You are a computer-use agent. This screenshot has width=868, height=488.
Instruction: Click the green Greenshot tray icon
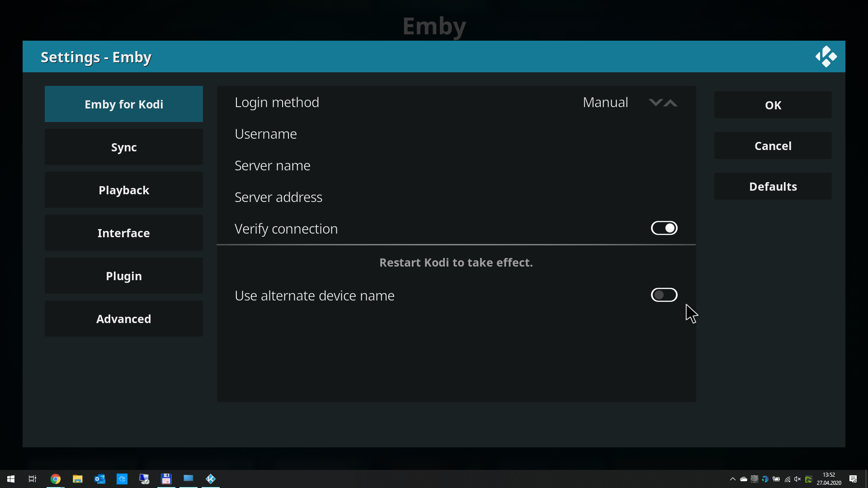tap(808, 479)
